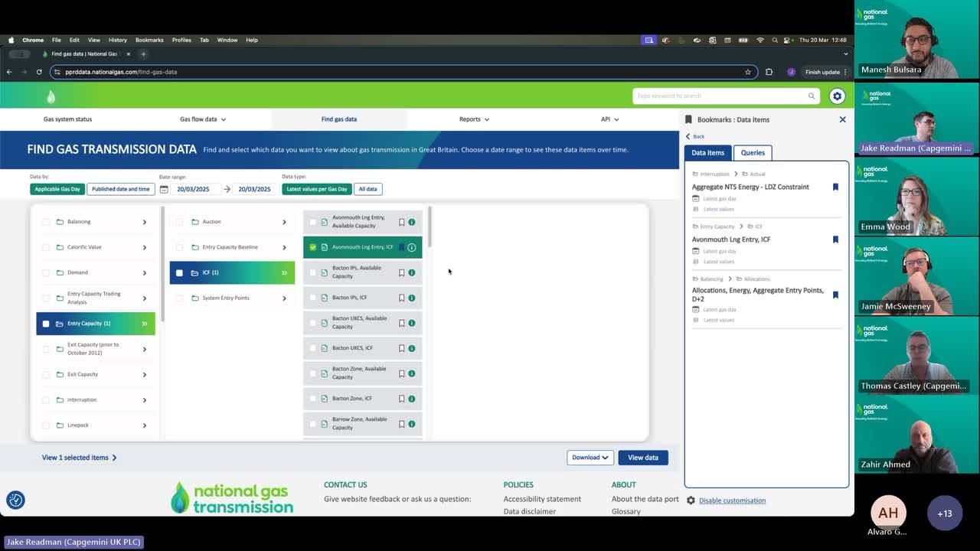The height and width of the screenshot is (551, 980).
Task: Expand the System Entry Points folder arrow
Action: tap(284, 298)
